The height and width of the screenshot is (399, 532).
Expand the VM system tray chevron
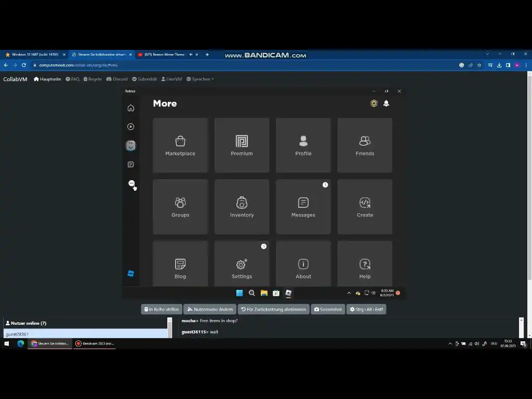(349, 293)
